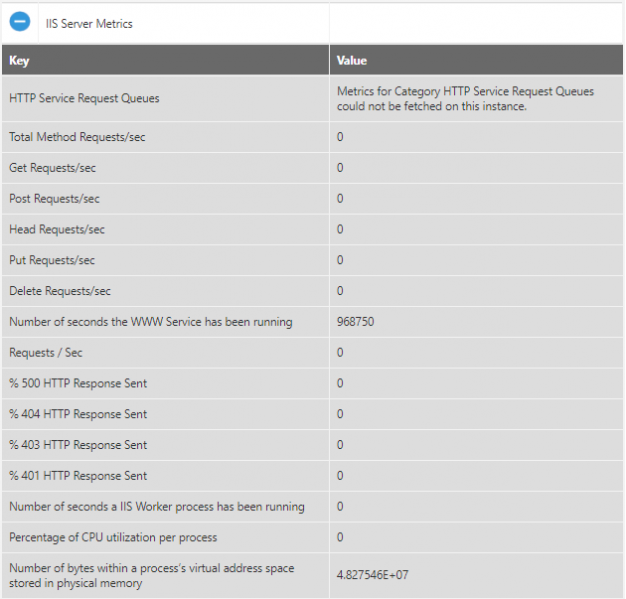The width and height of the screenshot is (626, 599).
Task: Click the 0 value for % 403 HTTP Response
Action: pyautogui.click(x=340, y=445)
